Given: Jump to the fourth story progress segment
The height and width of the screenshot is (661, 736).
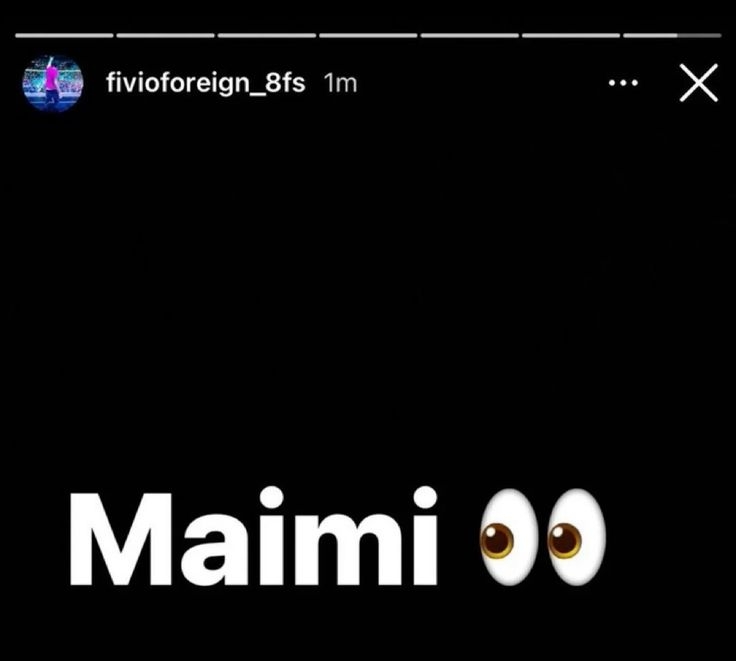Looking at the screenshot, I should coord(368,35).
